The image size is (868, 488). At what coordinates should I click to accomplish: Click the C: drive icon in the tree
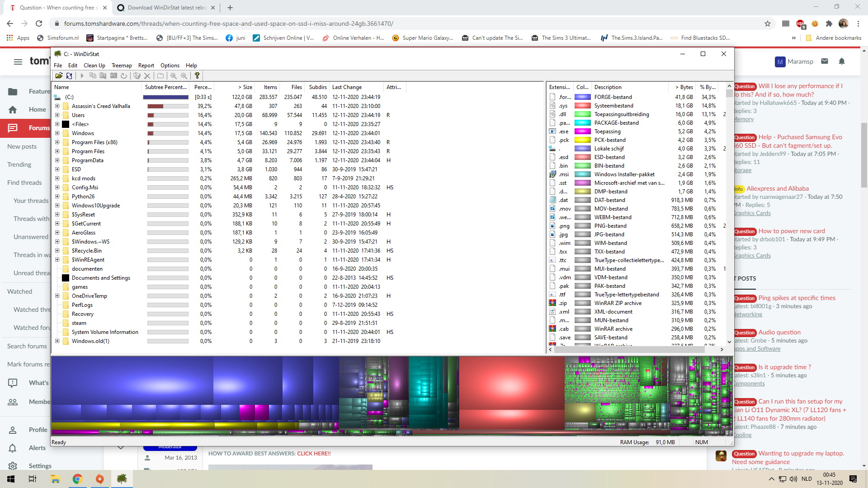[x=57, y=97]
